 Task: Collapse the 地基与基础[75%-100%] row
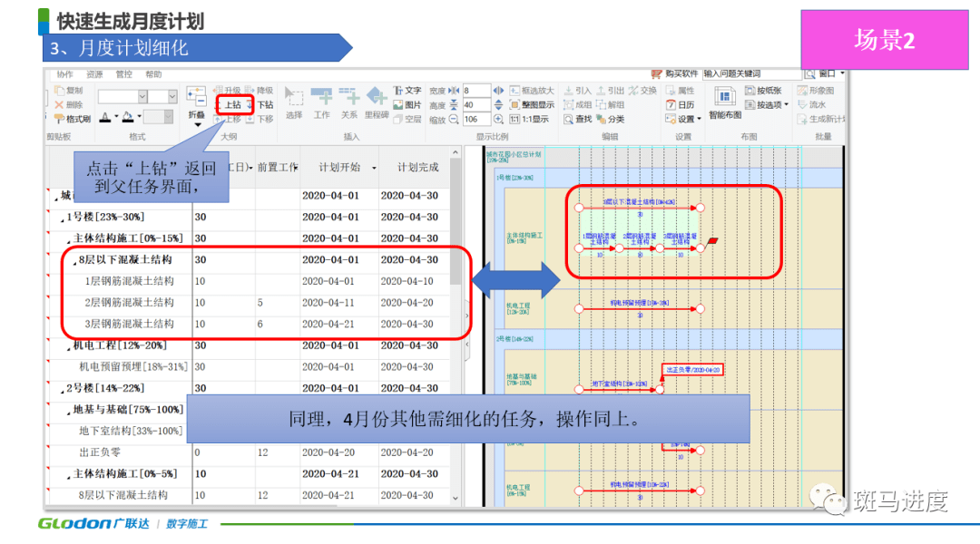(x=68, y=413)
